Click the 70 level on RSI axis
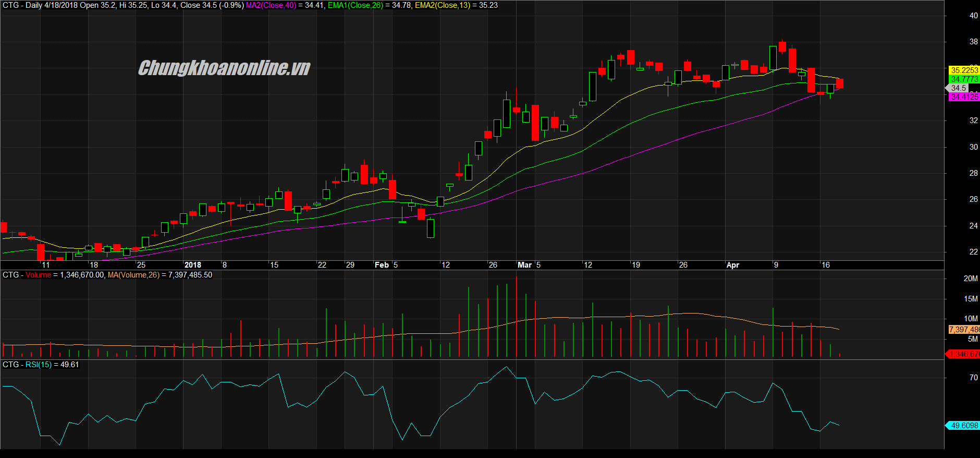Screen dimensions: 980x458 pos(973,378)
